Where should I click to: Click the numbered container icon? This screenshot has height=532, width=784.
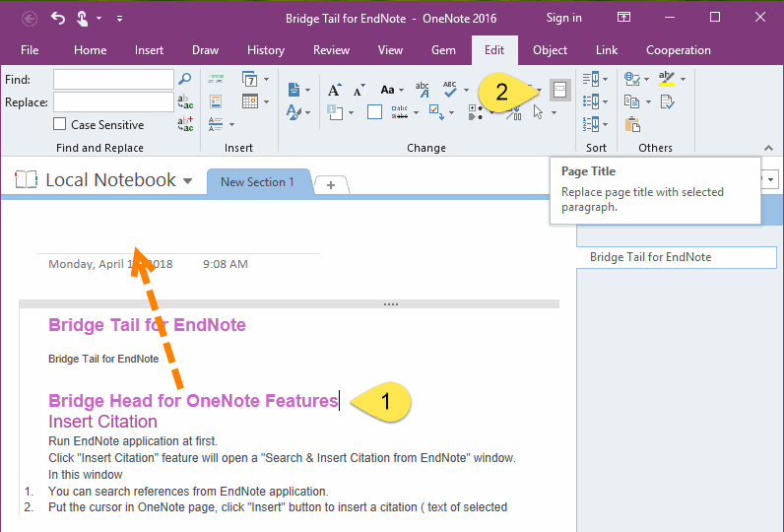click(x=335, y=112)
